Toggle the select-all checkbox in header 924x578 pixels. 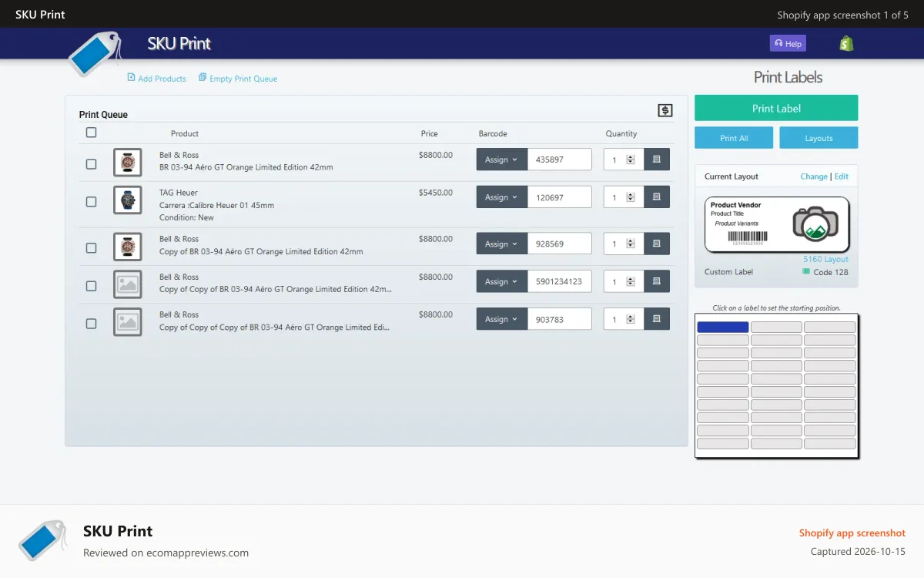(91, 133)
